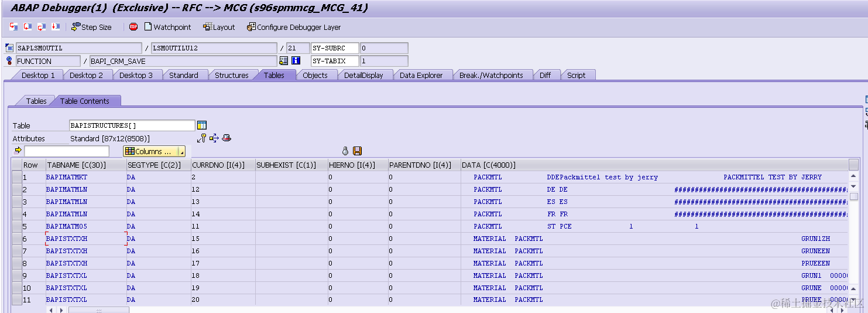This screenshot has height=313, width=868.
Task: Switch to the Desktop 3 tab
Action: [x=136, y=75]
